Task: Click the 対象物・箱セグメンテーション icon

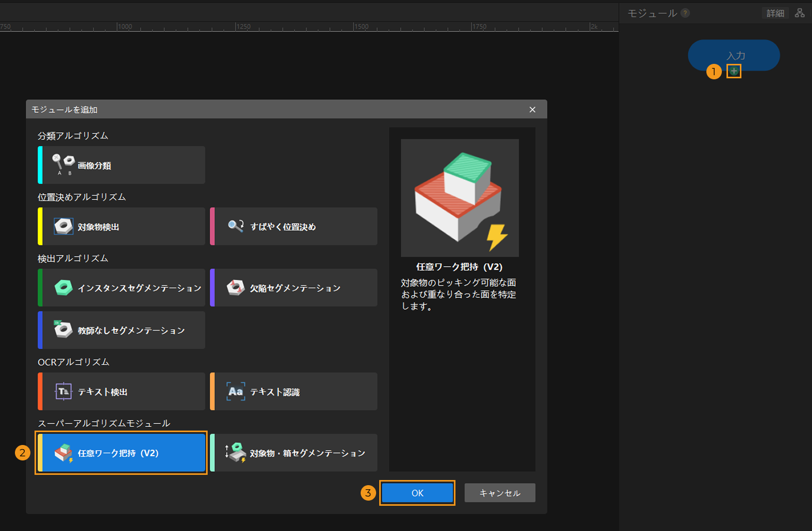Action: (235, 452)
